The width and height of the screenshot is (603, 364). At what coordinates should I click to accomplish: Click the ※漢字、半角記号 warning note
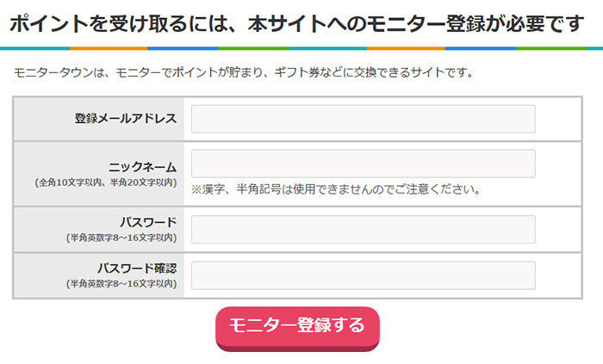[x=335, y=189]
